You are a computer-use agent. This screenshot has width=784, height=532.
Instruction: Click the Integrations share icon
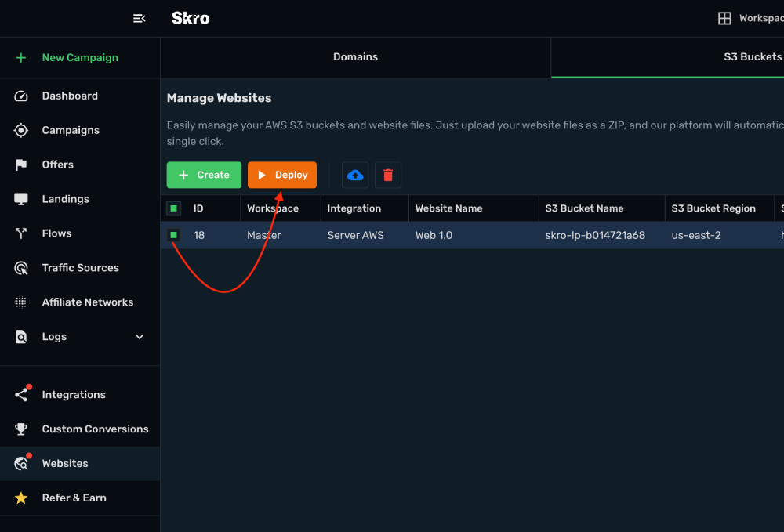[21, 395]
